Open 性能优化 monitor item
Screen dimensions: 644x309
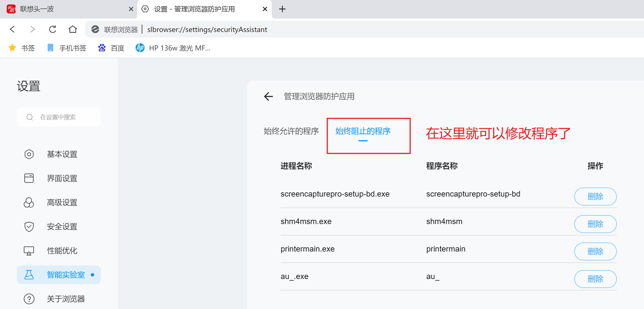pyautogui.click(x=62, y=251)
